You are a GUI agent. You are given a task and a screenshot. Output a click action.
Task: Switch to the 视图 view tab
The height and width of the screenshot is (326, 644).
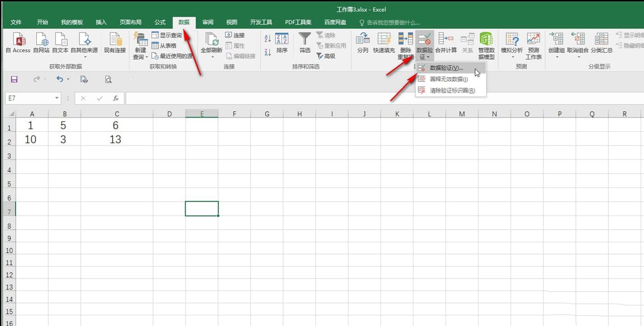click(x=232, y=22)
